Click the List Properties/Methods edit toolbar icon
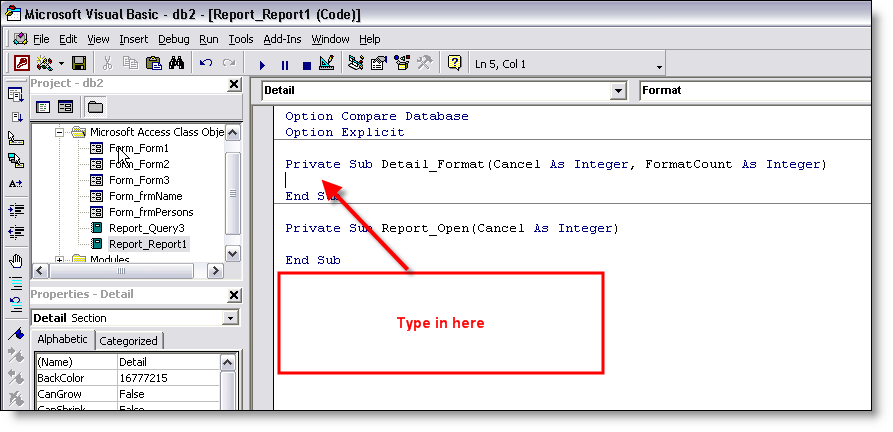The image size is (893, 432). pos(15,96)
